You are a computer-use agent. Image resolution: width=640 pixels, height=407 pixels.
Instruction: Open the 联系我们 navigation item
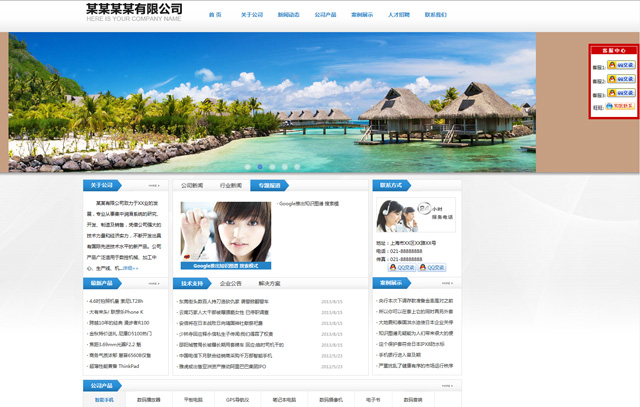(436, 15)
